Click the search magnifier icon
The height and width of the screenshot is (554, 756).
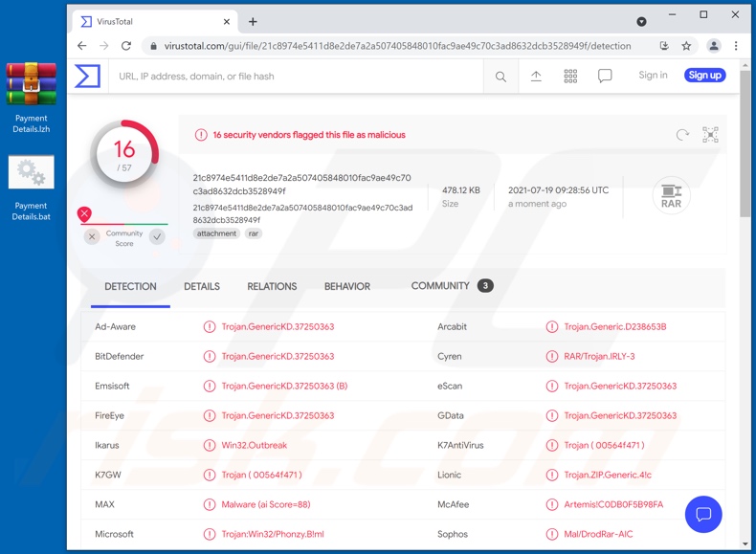pos(500,77)
